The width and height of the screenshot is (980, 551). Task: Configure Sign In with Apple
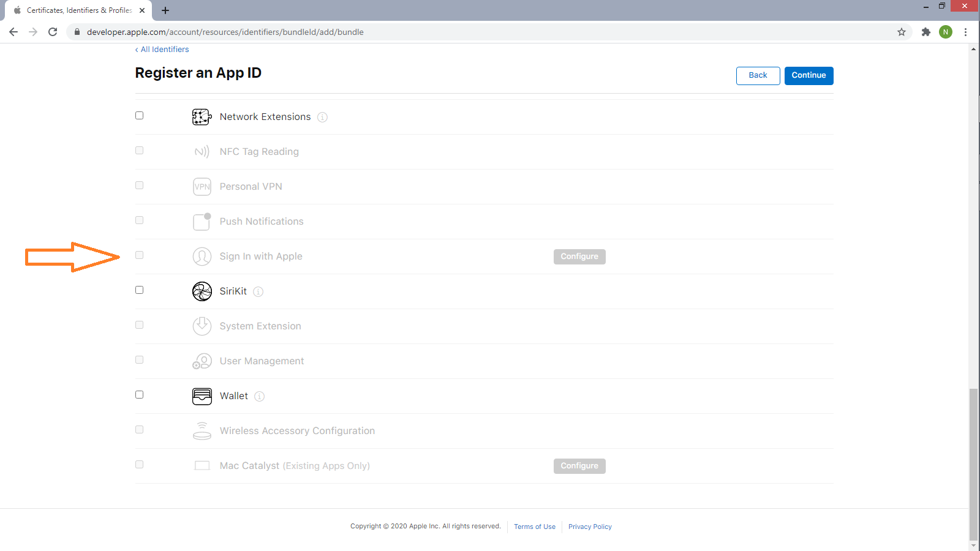579,257
